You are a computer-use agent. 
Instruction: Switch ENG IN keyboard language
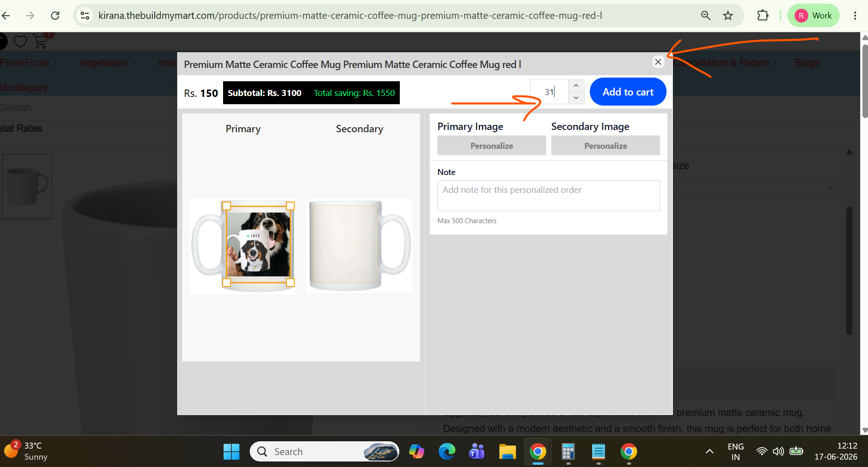[736, 452]
